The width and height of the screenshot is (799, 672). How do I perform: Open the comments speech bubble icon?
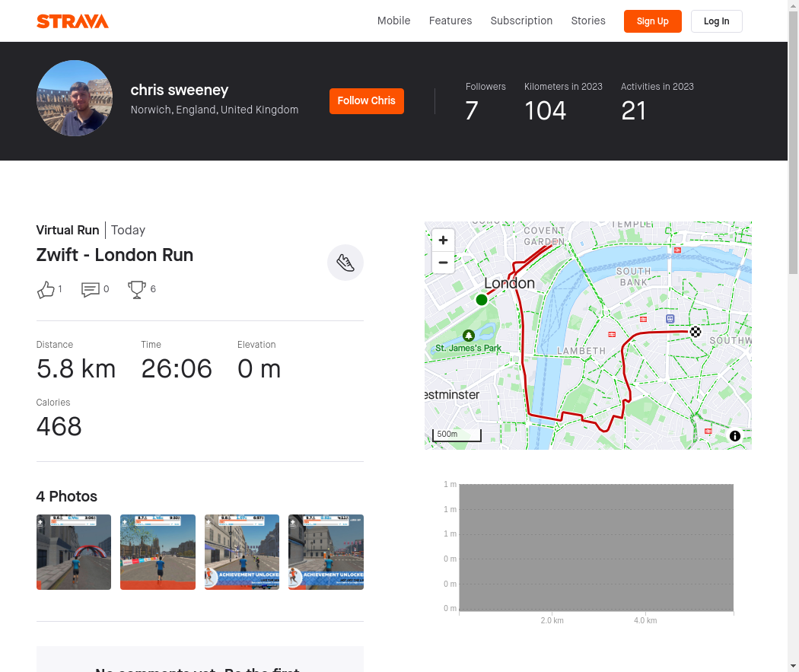[x=91, y=289]
